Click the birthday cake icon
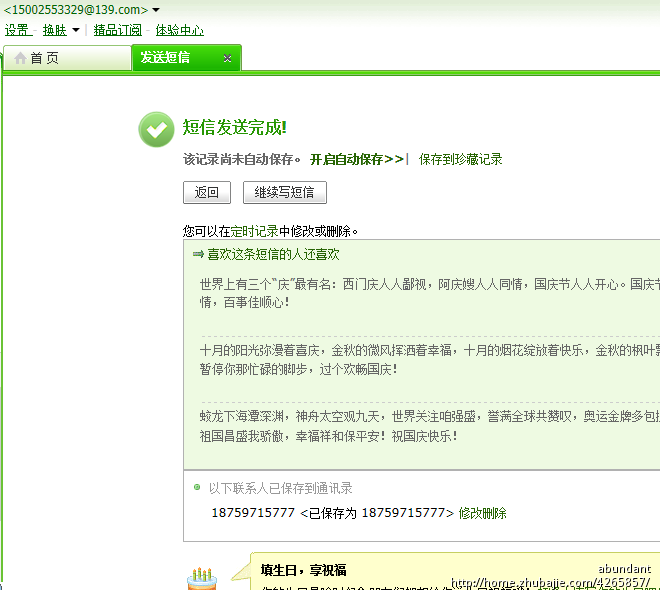660x590 pixels. click(202, 578)
